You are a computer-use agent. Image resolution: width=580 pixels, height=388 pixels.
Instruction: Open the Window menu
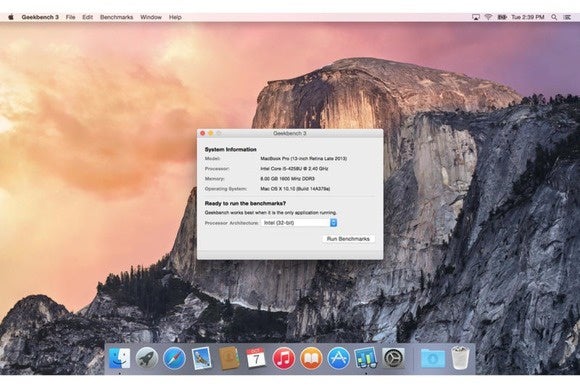pos(151,17)
